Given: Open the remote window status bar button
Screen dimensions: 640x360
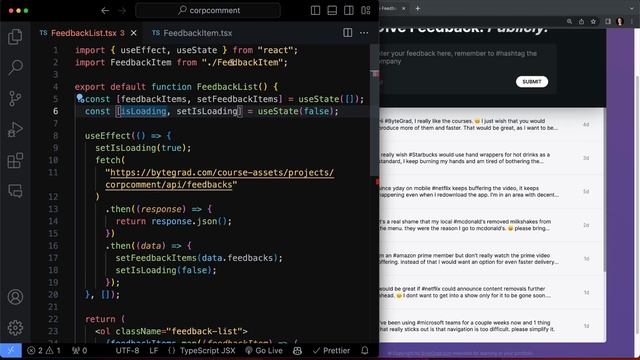Looking at the screenshot, I should (x=11, y=350).
